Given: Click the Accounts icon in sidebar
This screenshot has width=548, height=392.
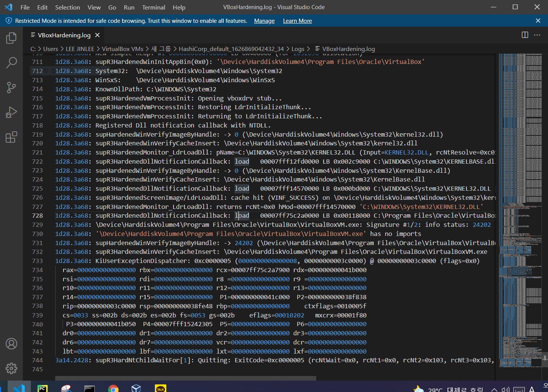Looking at the screenshot, I should (x=11, y=343).
